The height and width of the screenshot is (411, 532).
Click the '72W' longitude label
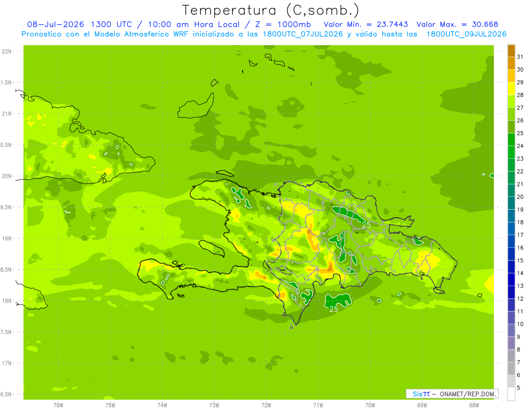[x=266, y=405]
